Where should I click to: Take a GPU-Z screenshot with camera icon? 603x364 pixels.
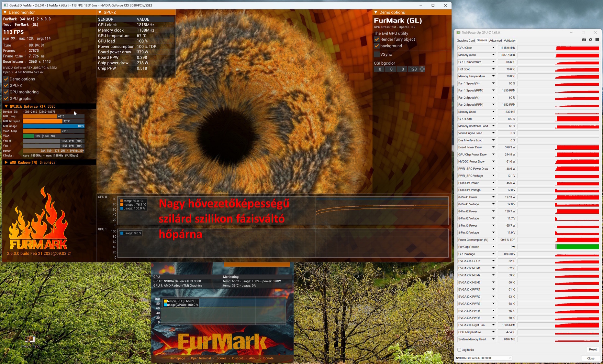(x=584, y=40)
